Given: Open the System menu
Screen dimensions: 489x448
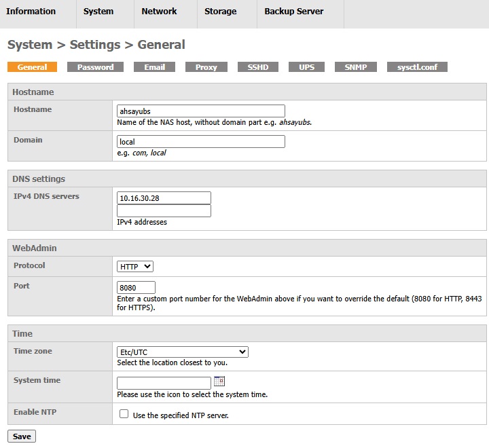Looking at the screenshot, I should 98,12.
